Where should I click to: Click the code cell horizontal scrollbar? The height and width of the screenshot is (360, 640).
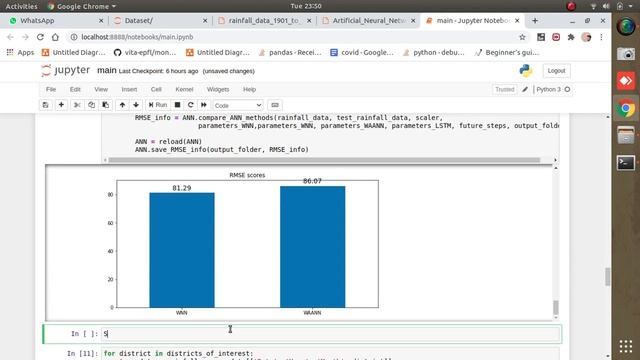coord(324,160)
